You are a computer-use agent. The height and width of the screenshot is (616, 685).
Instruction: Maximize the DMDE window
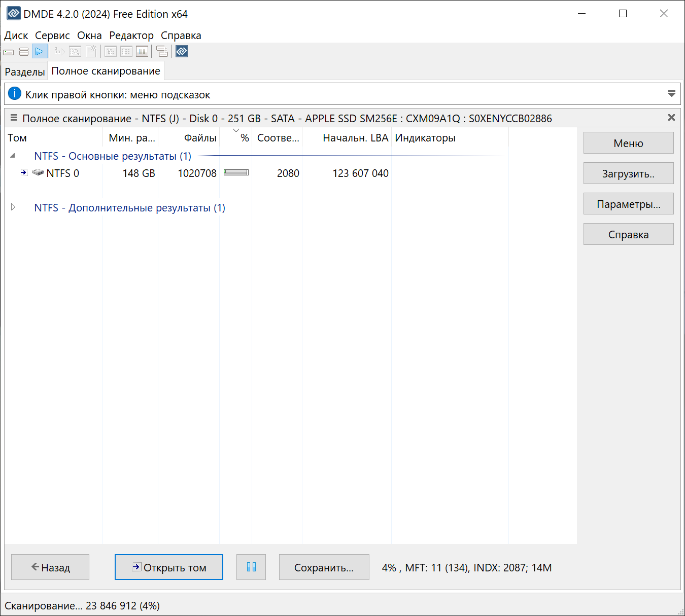click(x=623, y=14)
